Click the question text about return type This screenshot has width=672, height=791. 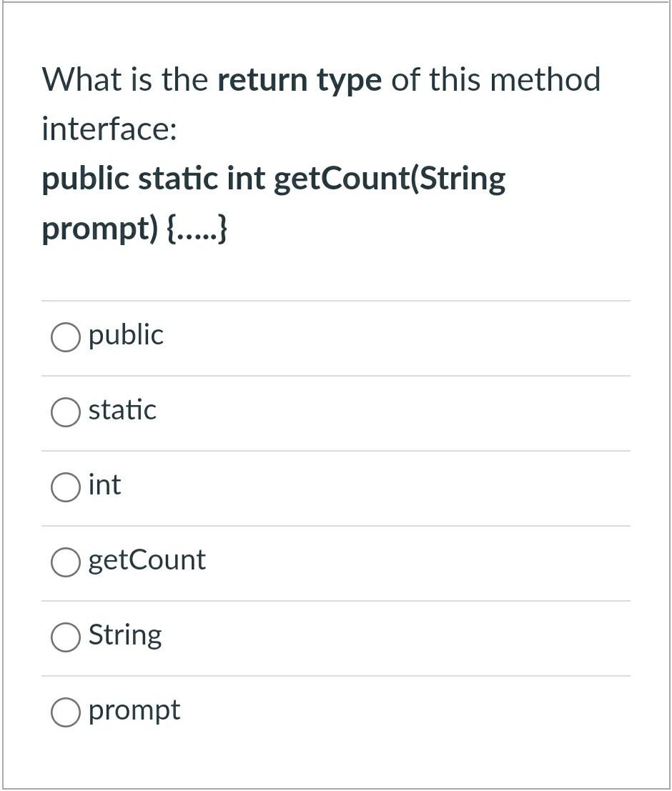point(320,79)
